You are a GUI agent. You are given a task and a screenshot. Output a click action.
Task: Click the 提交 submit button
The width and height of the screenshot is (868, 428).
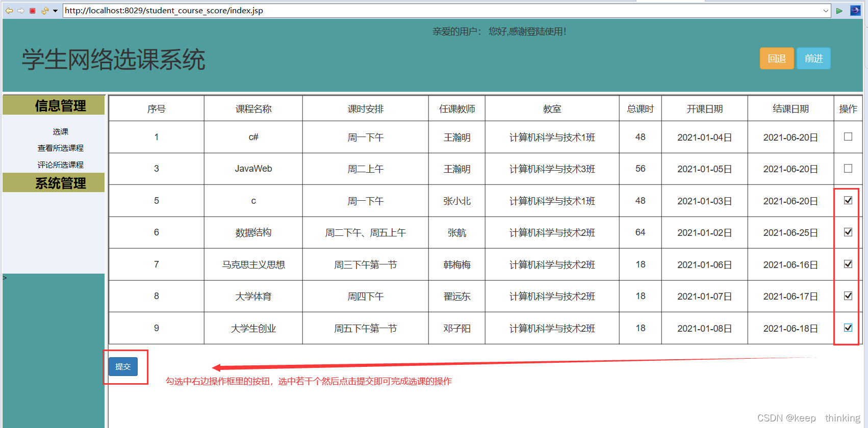[123, 366]
